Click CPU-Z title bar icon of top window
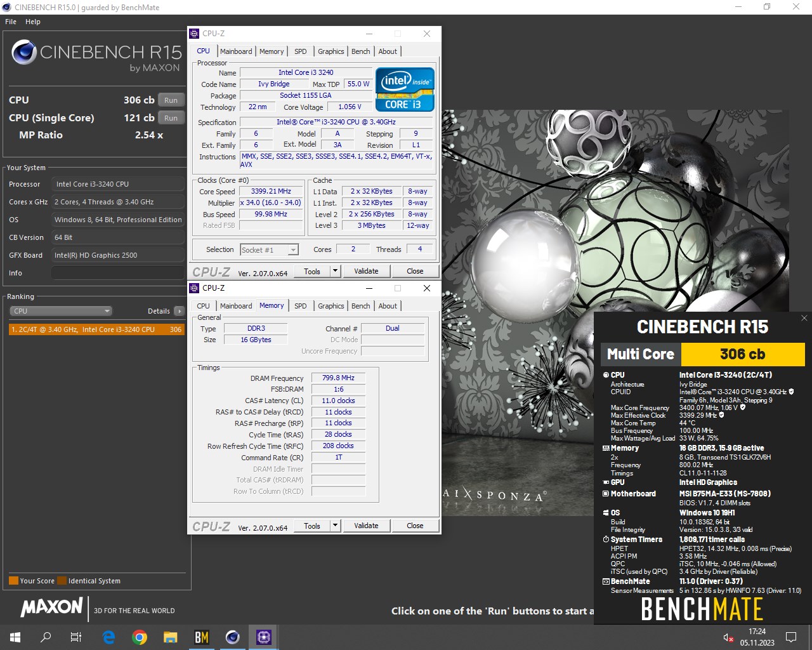The image size is (812, 650). (195, 34)
